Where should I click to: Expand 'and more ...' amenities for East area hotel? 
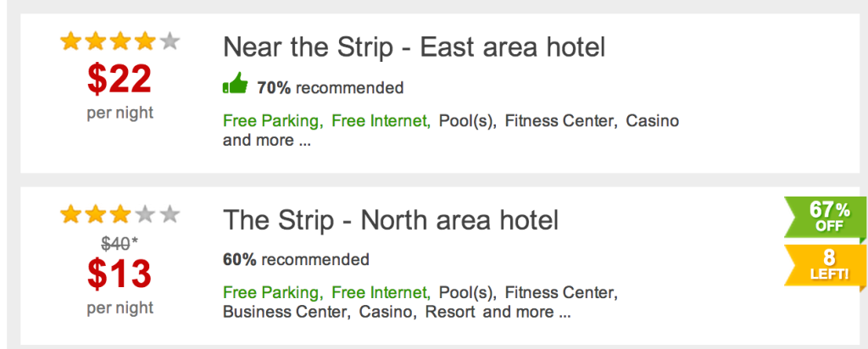click(266, 141)
